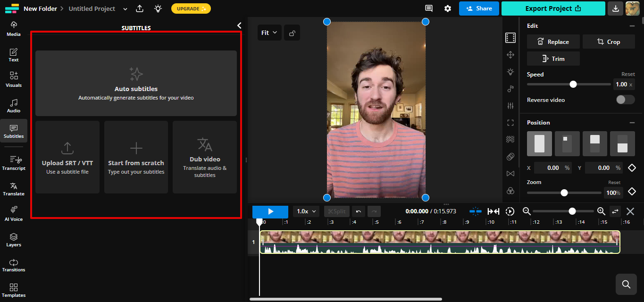Viewport: 644px width, 302px height.
Task: Click the Auto subtitles option
Action: coord(136,84)
